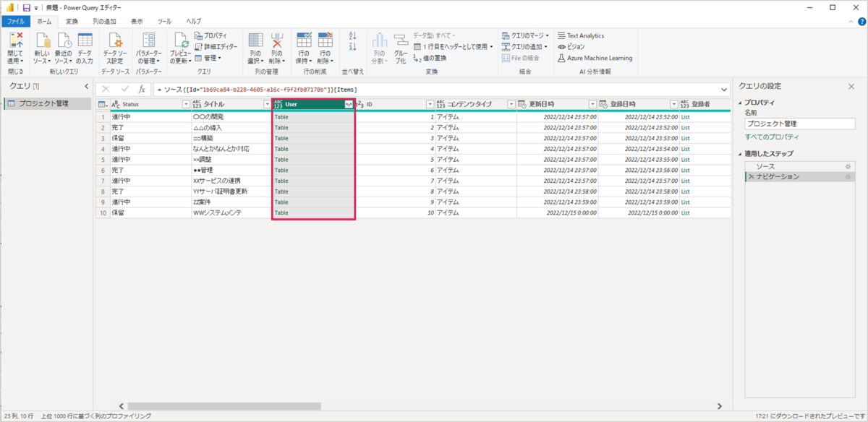Select the 登録日時 column header
The image size is (868, 422).
click(638, 105)
